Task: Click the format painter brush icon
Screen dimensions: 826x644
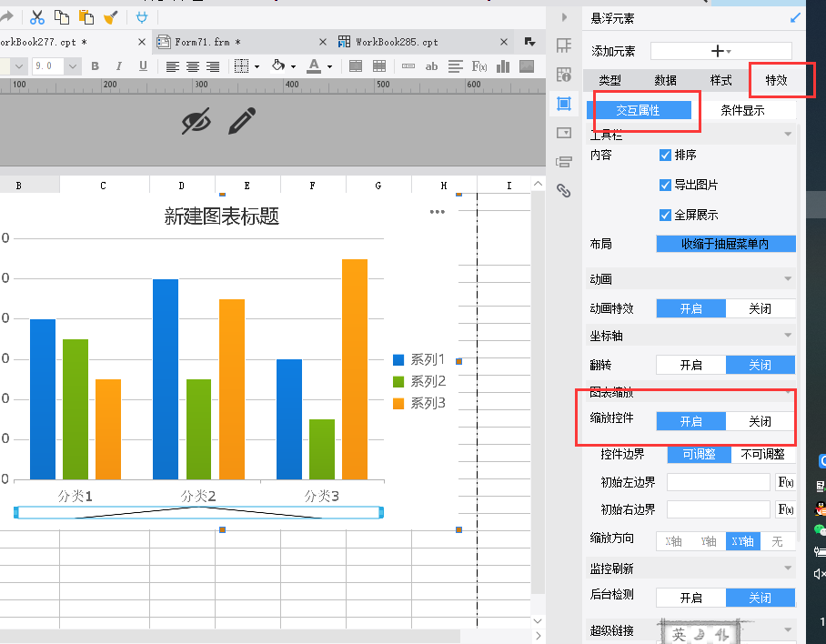Action: point(111,16)
